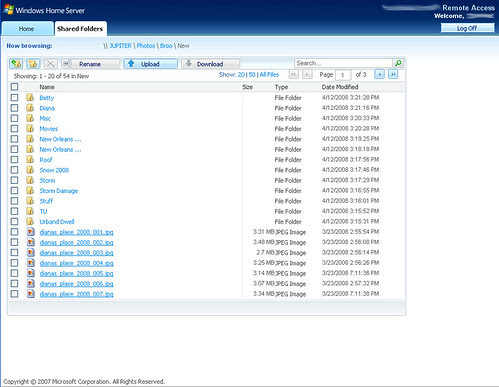Go to the next page arrow

point(379,74)
